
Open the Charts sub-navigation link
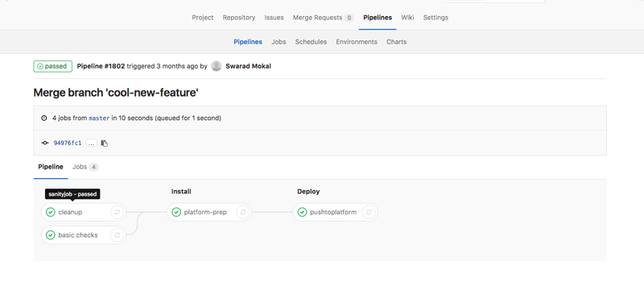[396, 42]
